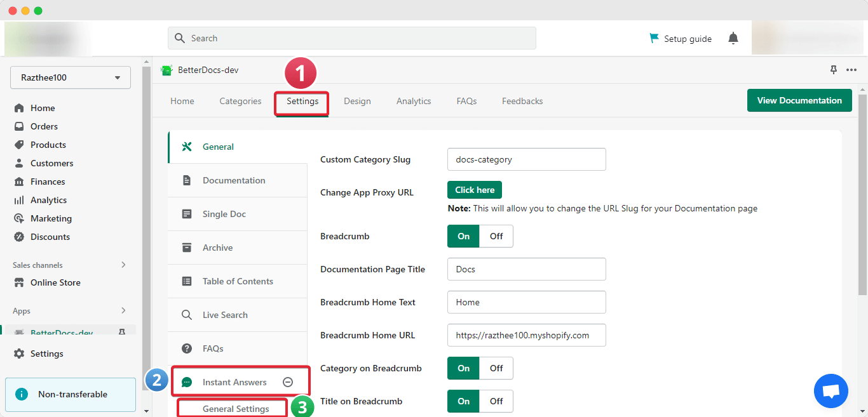The width and height of the screenshot is (868, 417).
Task: Click the Live Search magnifier icon
Action: click(x=187, y=315)
